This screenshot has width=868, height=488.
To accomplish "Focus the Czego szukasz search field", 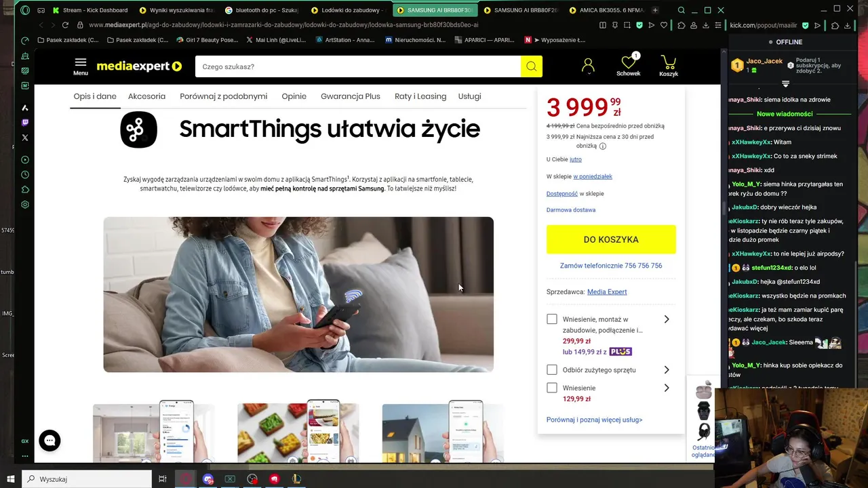I will tap(358, 66).
